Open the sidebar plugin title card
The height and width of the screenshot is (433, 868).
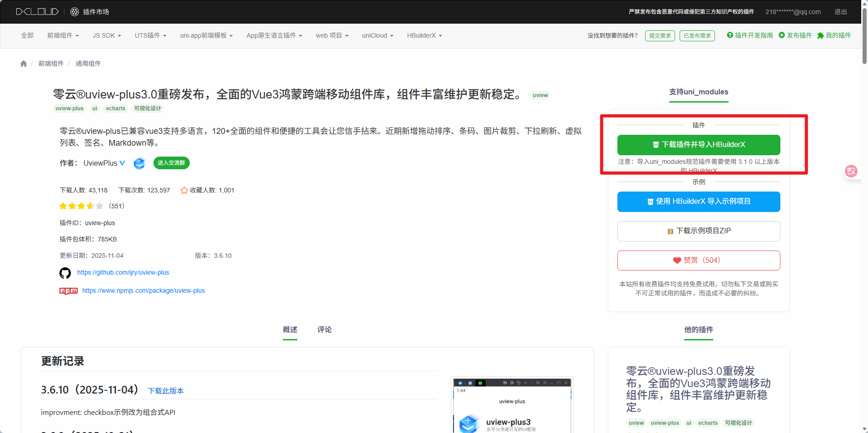pos(698,389)
